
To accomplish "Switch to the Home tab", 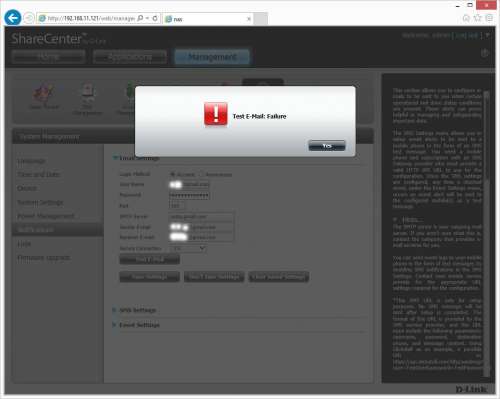I will [48, 57].
